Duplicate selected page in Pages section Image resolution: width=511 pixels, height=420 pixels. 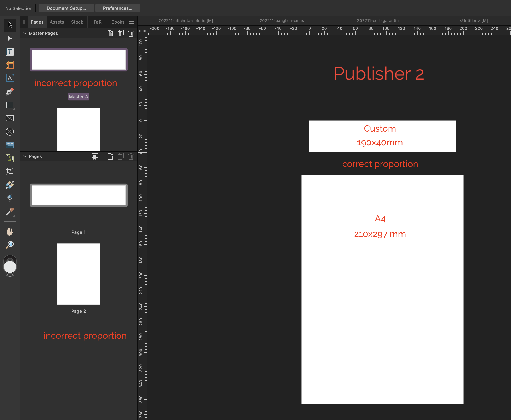pyautogui.click(x=121, y=156)
